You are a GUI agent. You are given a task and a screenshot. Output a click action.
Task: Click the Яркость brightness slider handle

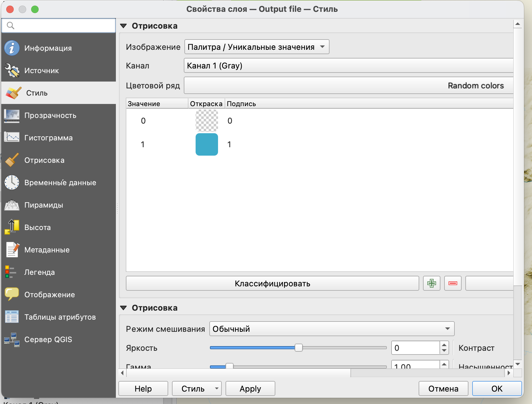click(x=298, y=348)
